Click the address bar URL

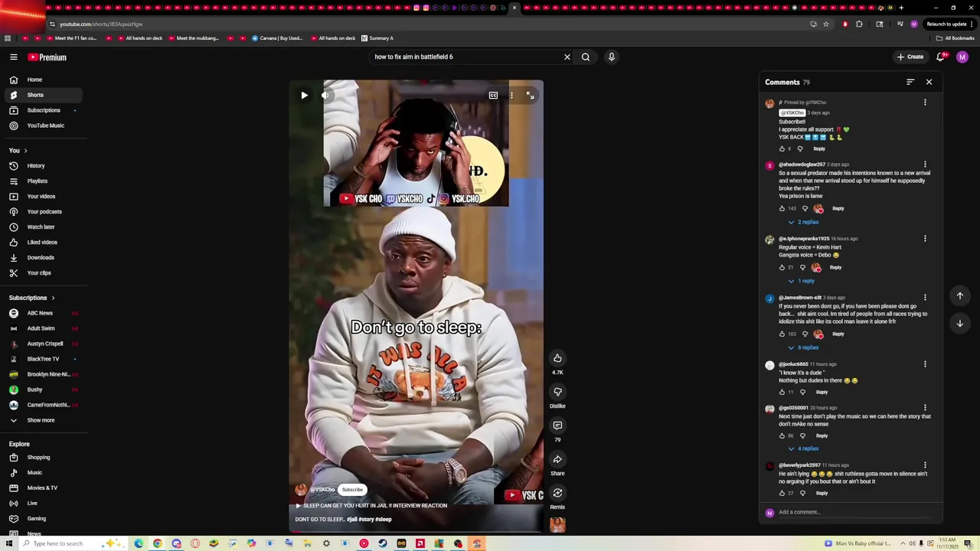click(x=101, y=24)
